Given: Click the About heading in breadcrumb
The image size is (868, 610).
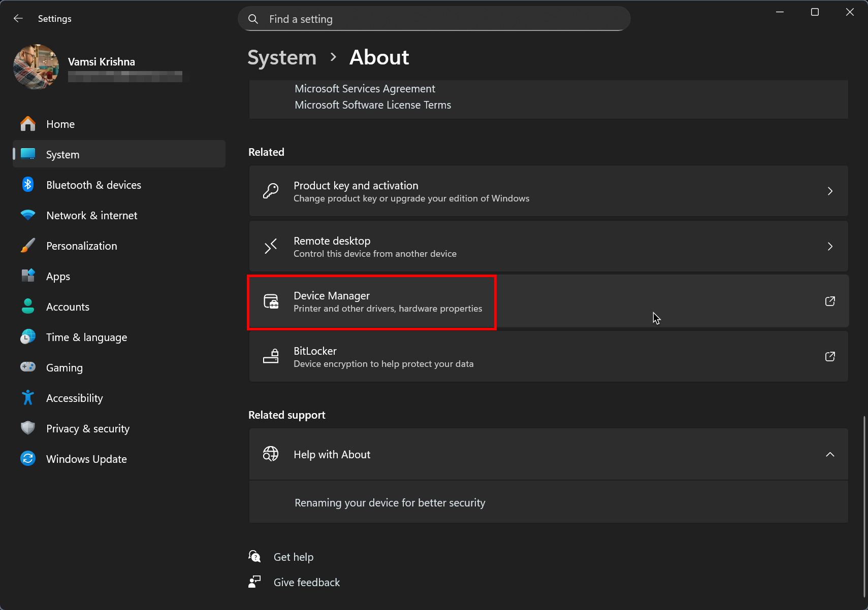Looking at the screenshot, I should click(379, 57).
